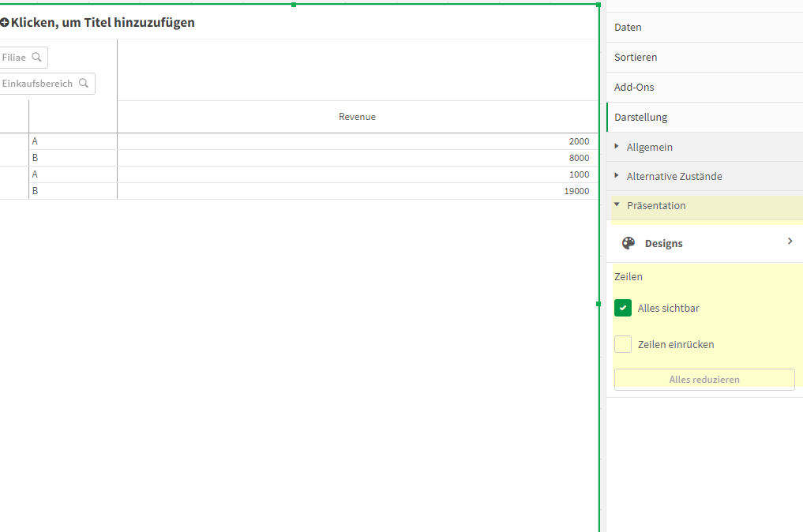The width and height of the screenshot is (803, 532).
Task: Uncheck the 'Alles sichtbar' checkbox
Action: coord(622,308)
